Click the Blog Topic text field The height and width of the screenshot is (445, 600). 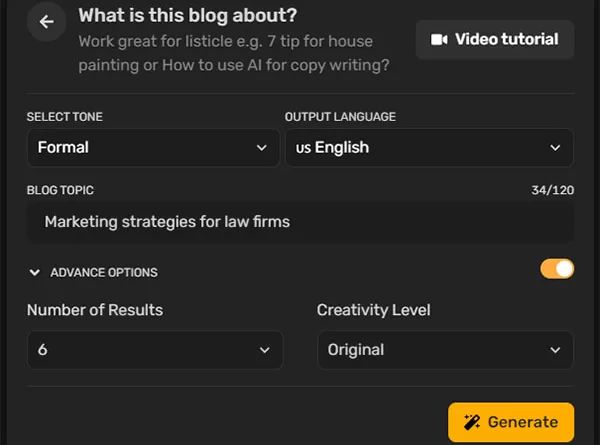tap(300, 222)
